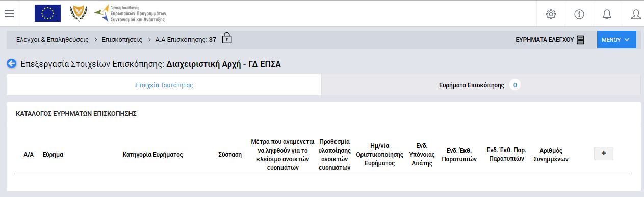Open the settings gear icon

coord(551,14)
